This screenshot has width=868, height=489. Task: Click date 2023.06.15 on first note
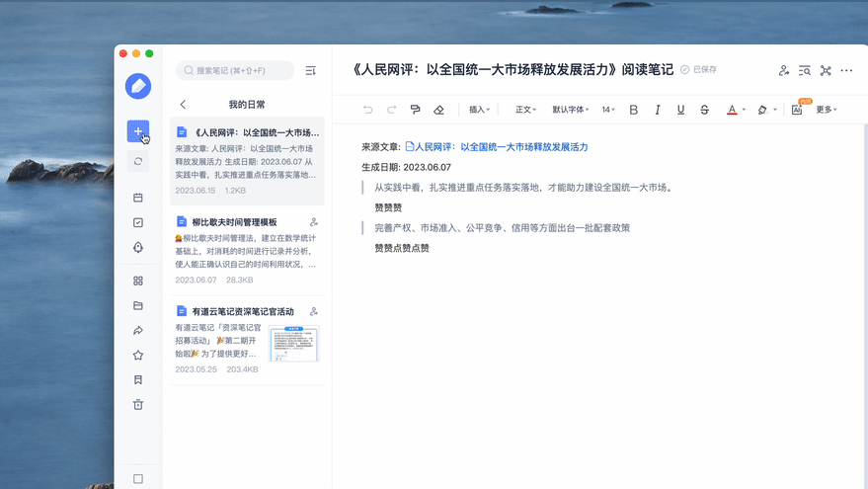click(x=196, y=191)
